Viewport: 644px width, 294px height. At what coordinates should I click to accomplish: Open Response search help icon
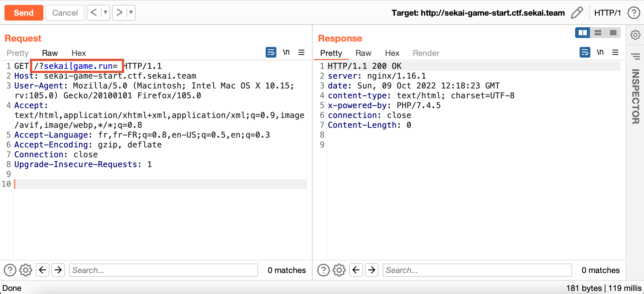pos(324,270)
